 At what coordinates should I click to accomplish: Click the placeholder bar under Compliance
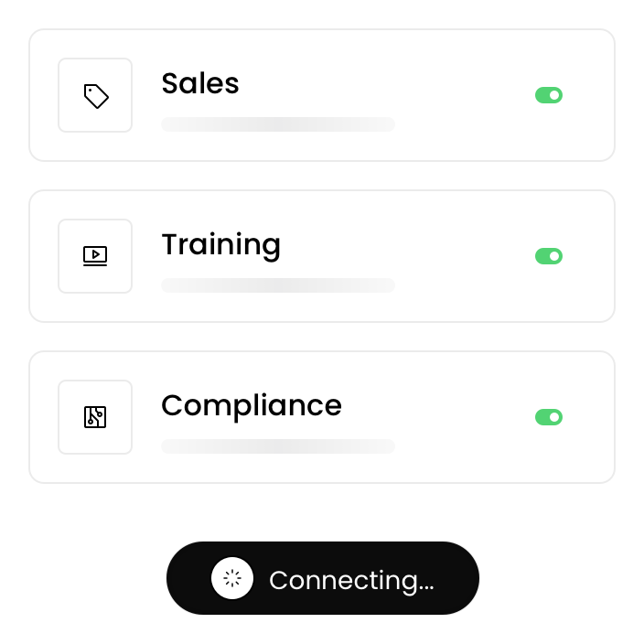click(x=278, y=446)
